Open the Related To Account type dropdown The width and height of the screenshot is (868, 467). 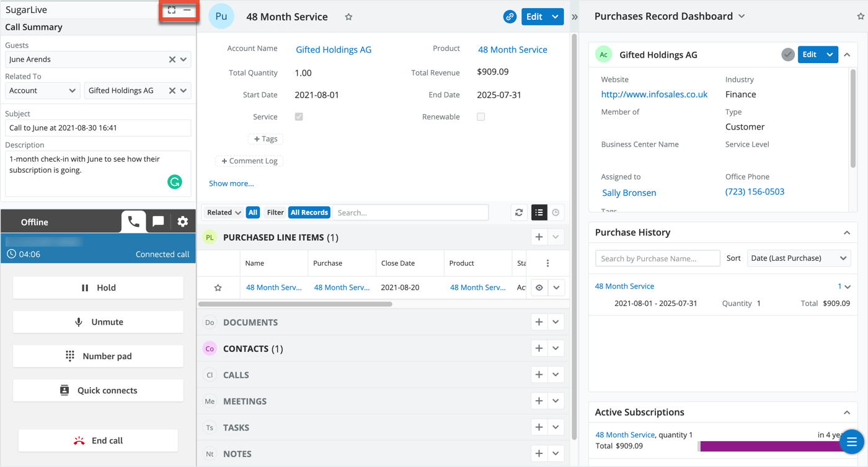42,90
